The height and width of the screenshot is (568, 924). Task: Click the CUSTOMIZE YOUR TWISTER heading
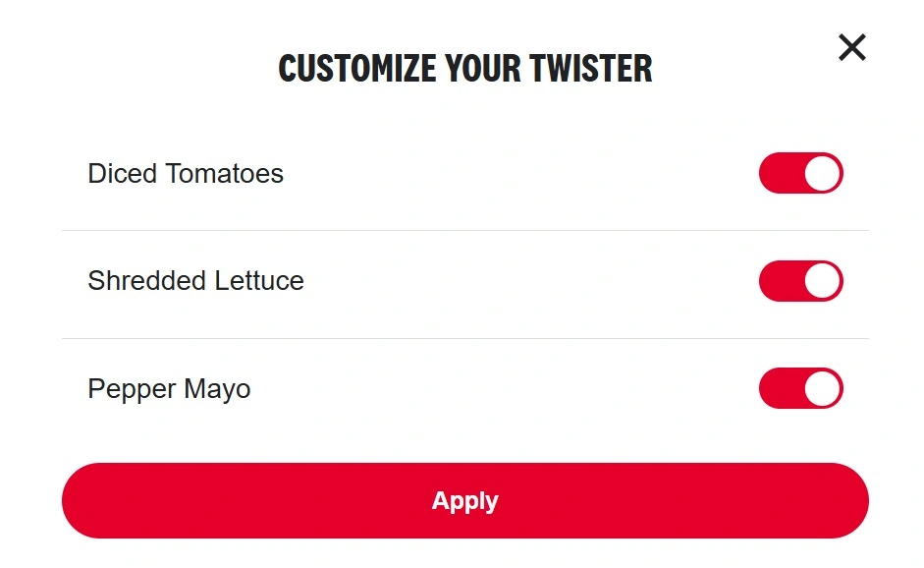click(464, 68)
